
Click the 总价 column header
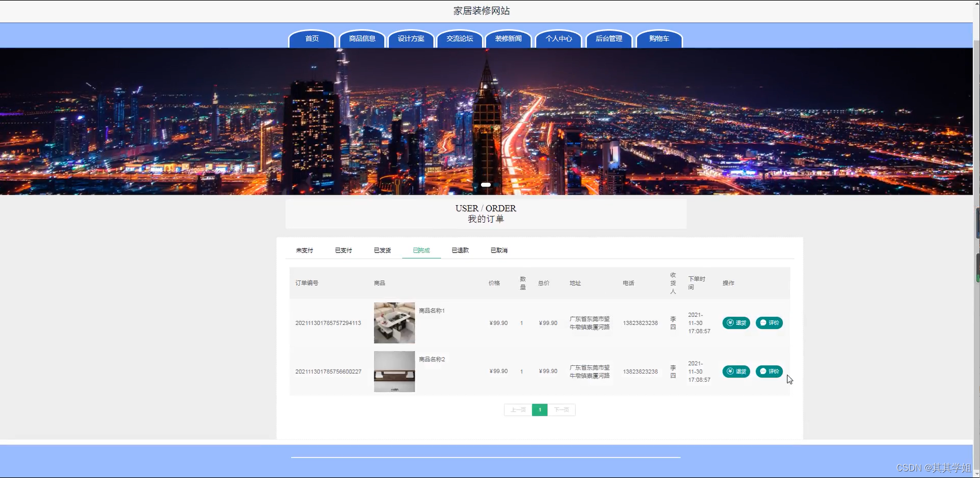543,283
